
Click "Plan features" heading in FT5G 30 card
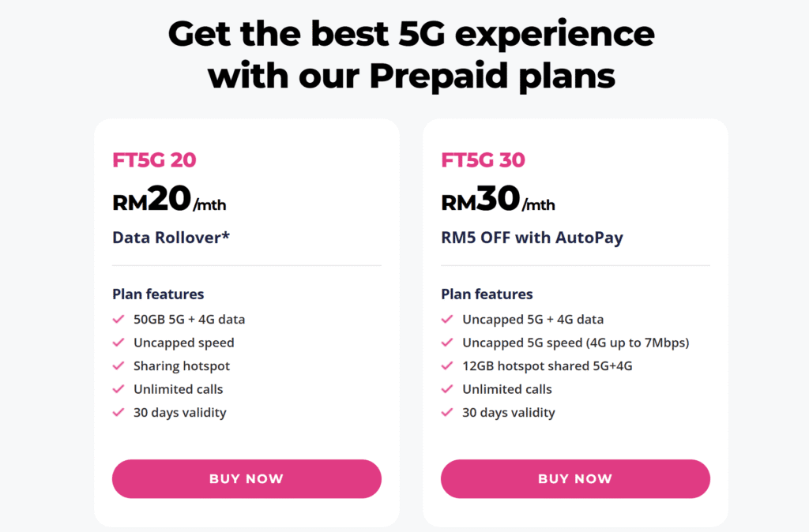point(487,294)
